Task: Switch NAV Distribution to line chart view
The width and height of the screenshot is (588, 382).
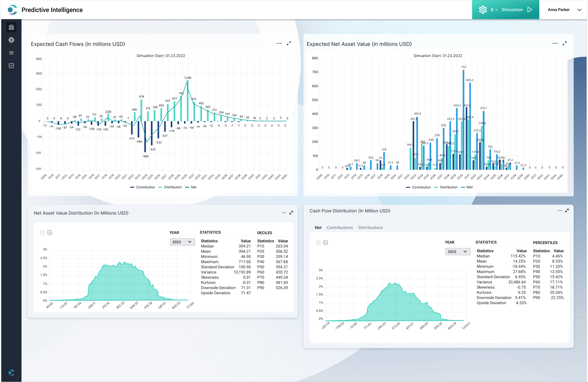Action: 42,233
